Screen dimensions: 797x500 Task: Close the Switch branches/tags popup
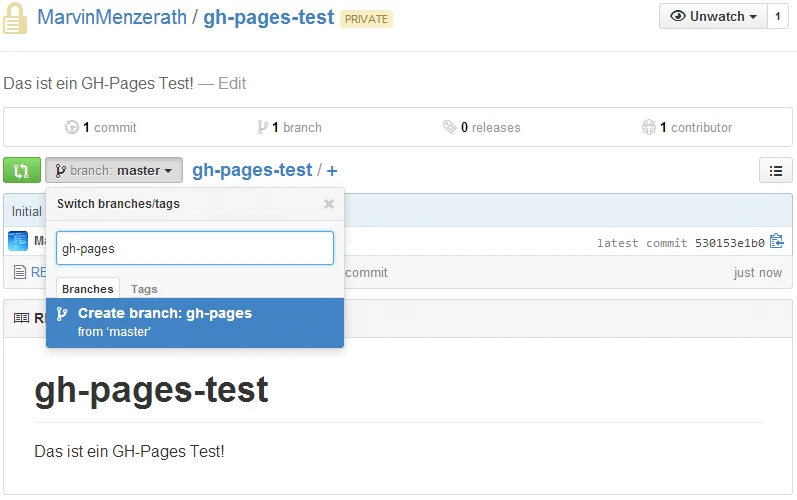click(329, 204)
